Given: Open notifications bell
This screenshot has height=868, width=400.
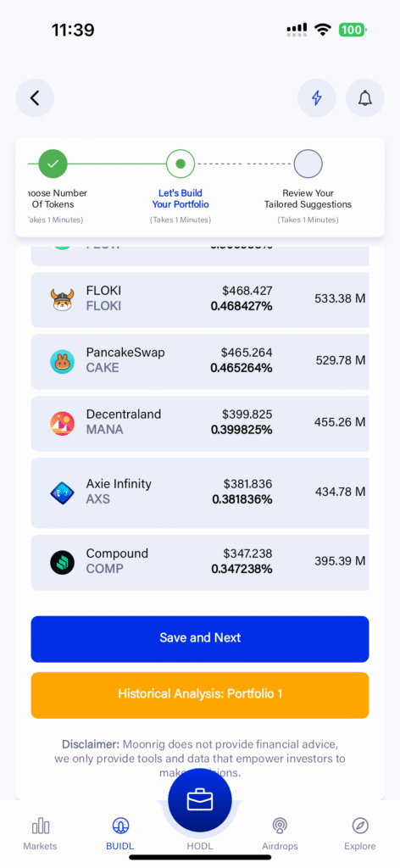Looking at the screenshot, I should (365, 98).
